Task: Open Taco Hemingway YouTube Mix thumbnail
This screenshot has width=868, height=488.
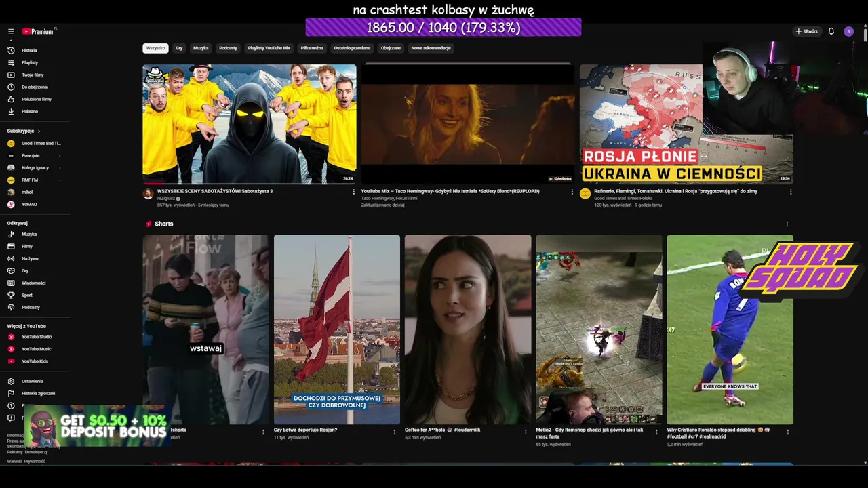Action: click(467, 124)
